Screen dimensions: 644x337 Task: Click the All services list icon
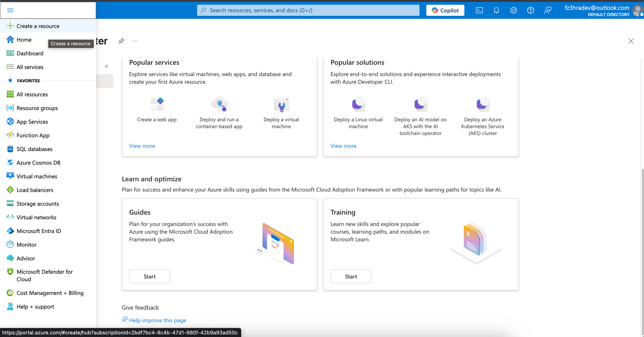pos(10,67)
